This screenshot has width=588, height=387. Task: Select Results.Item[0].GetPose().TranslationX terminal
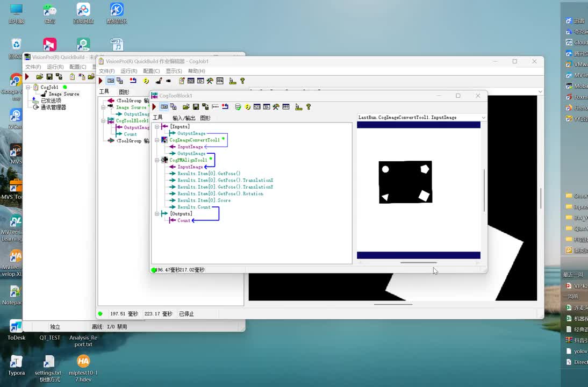click(x=225, y=181)
